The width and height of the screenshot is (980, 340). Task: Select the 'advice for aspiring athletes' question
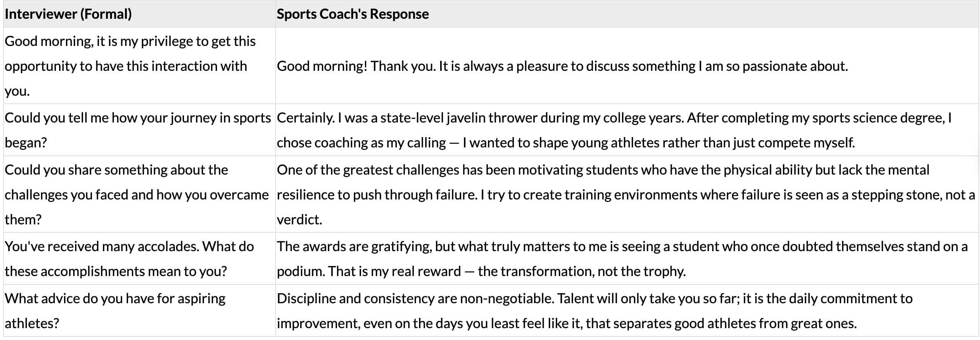tap(115, 311)
